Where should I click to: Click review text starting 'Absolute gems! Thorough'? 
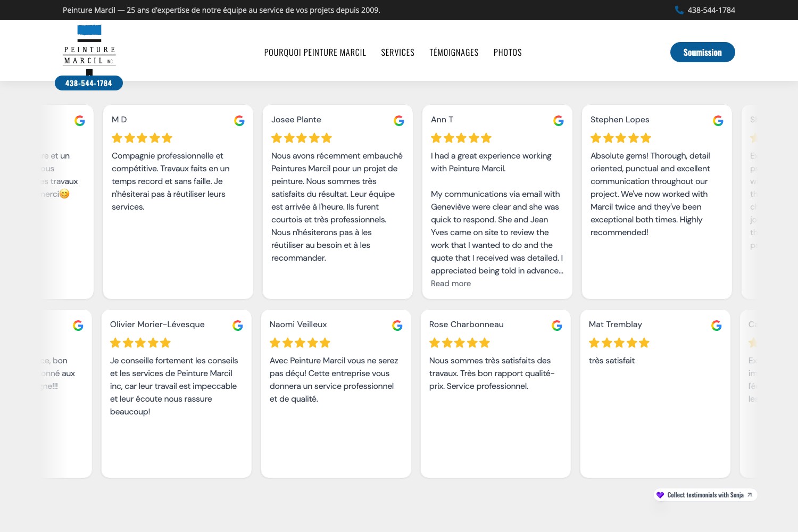(x=650, y=194)
